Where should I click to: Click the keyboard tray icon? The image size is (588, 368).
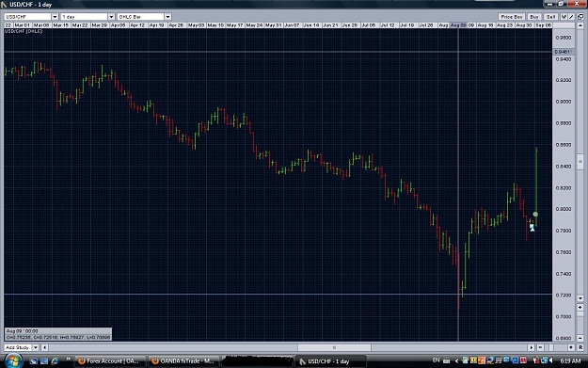(x=446, y=360)
